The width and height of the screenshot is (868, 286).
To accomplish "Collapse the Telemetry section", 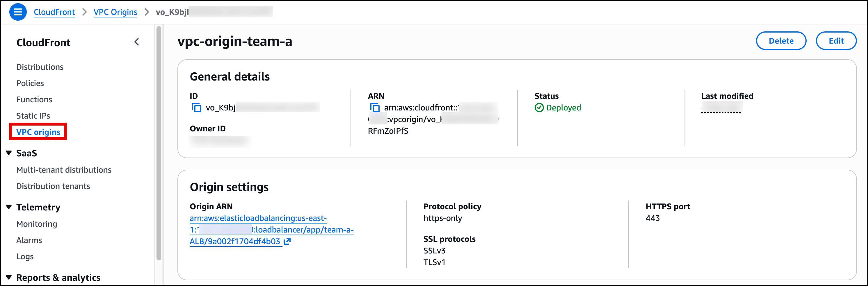I will [x=8, y=207].
